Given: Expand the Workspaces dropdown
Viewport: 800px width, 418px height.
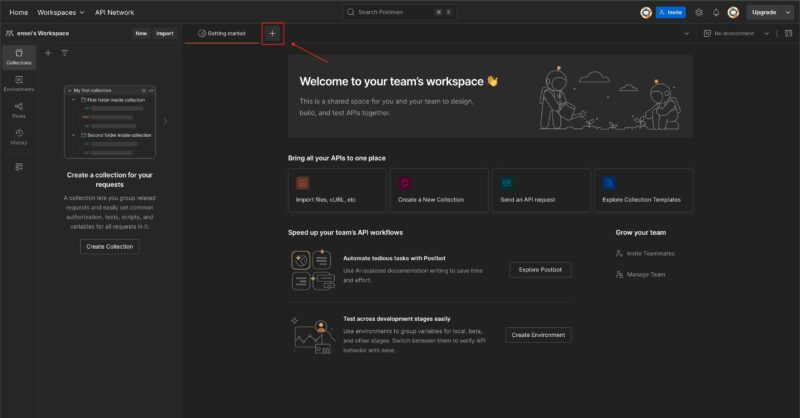Looking at the screenshot, I should [61, 12].
